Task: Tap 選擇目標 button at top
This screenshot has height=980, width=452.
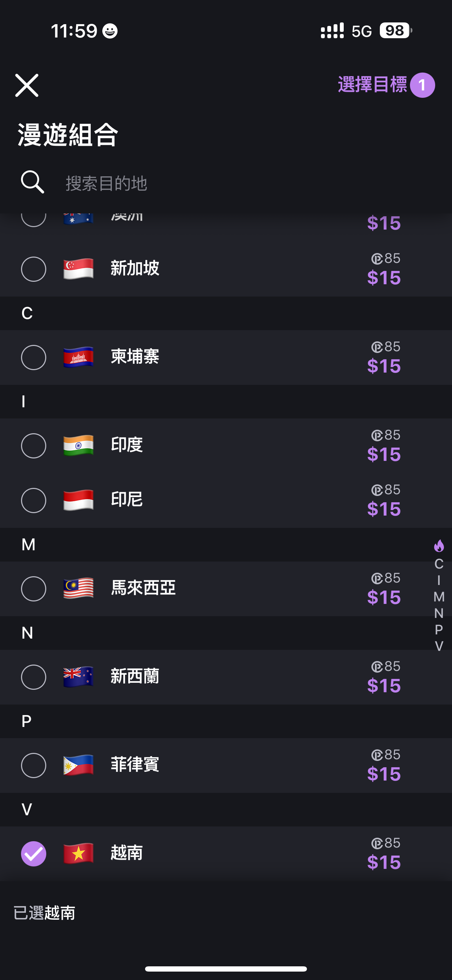Action: point(385,85)
